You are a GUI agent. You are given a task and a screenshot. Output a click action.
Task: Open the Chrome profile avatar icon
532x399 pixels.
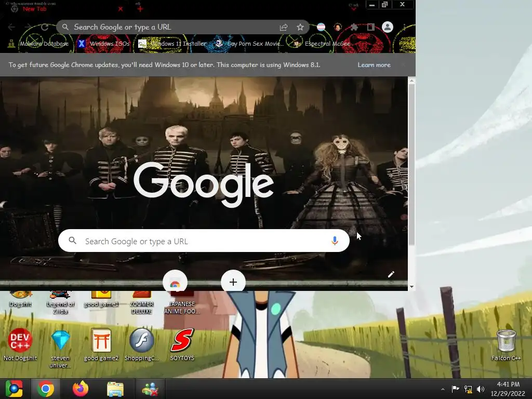pyautogui.click(x=388, y=27)
